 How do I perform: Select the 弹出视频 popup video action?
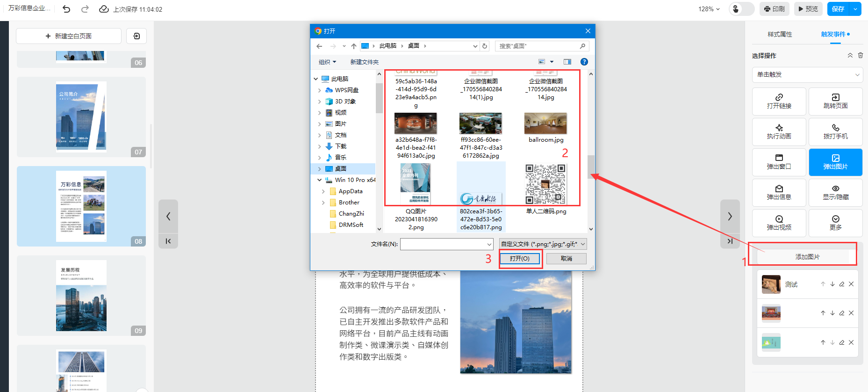coord(779,223)
